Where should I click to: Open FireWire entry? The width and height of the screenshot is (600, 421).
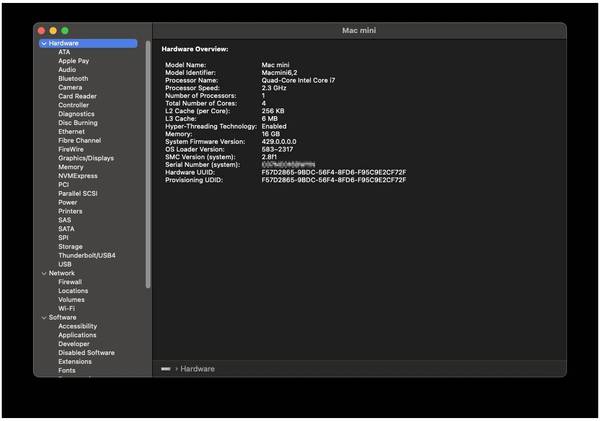tap(71, 149)
